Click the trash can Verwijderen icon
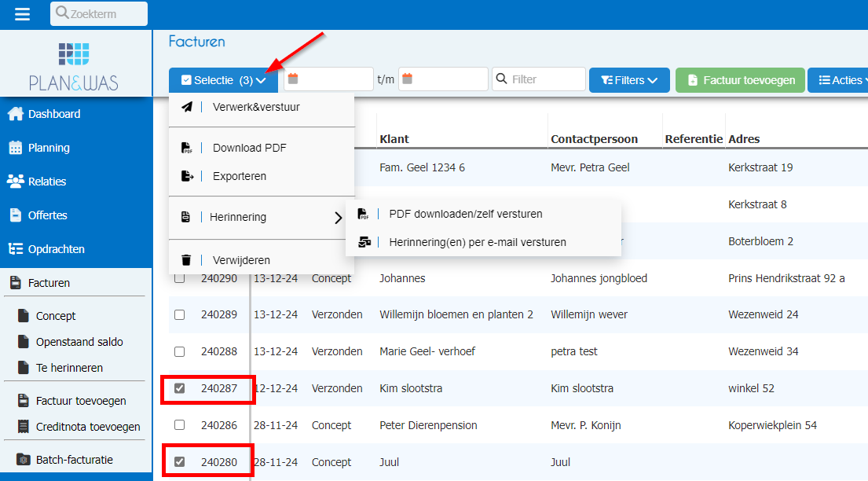Viewport: 868px width, 481px height. (186, 260)
